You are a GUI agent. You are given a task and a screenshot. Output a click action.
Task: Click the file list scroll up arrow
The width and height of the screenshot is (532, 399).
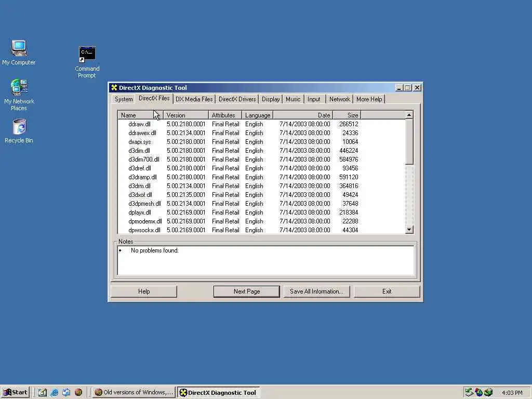[409, 115]
